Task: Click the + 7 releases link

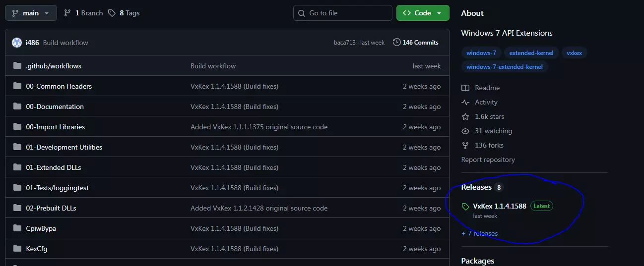Action: coord(479,233)
